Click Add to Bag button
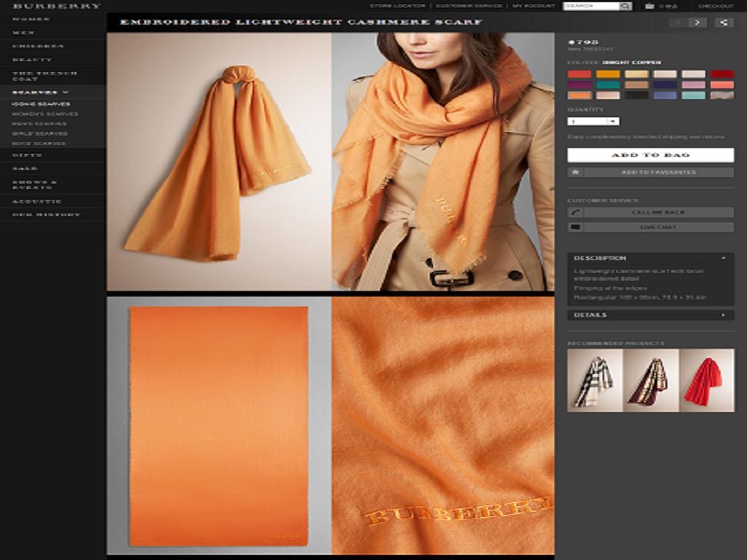The height and width of the screenshot is (560, 747). pyautogui.click(x=651, y=155)
